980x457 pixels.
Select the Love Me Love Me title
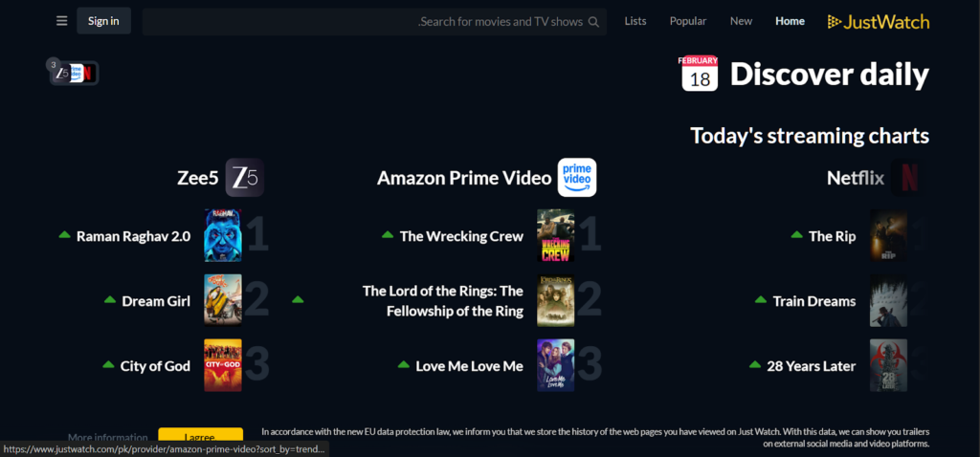pyautogui.click(x=469, y=366)
